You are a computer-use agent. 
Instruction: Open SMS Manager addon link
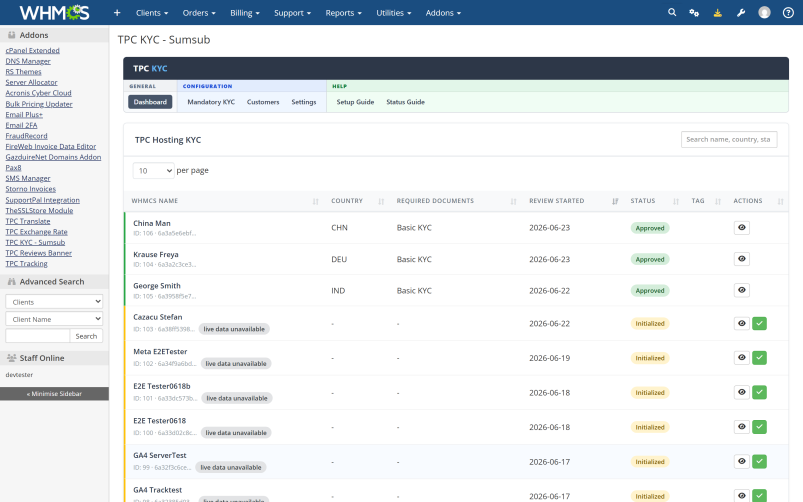(28, 178)
